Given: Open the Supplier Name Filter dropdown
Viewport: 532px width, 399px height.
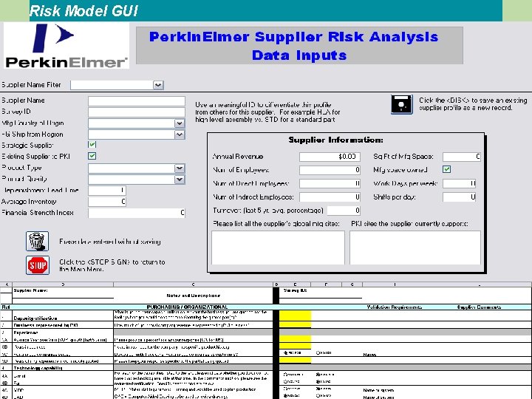Looking at the screenshot, I should 158,85.
